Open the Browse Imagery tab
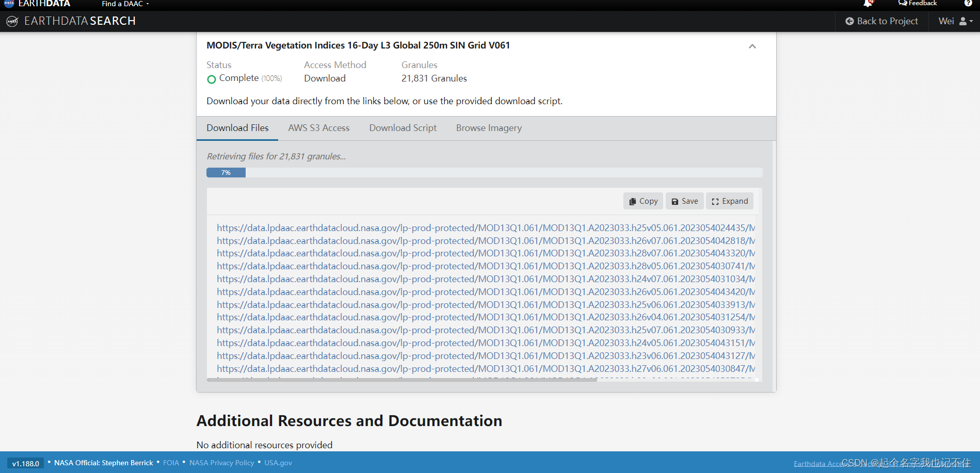The image size is (980, 473). [x=489, y=128]
